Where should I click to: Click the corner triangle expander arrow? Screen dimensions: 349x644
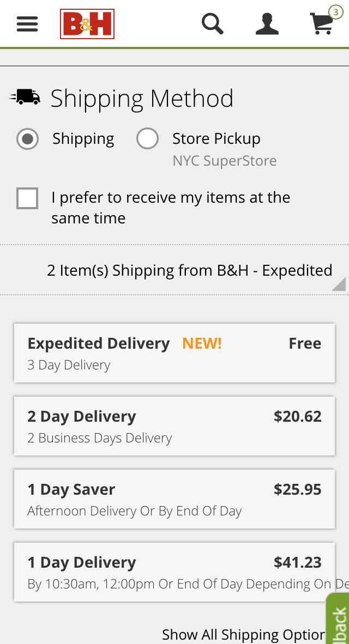(x=339, y=284)
